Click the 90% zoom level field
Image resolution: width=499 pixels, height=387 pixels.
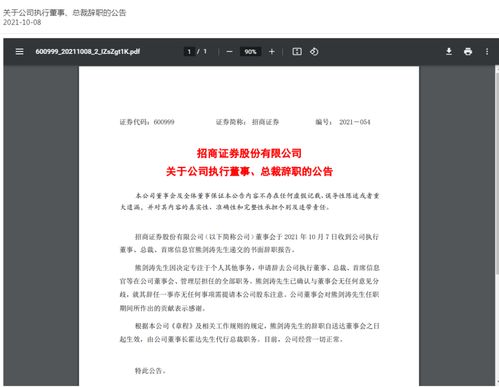point(250,52)
